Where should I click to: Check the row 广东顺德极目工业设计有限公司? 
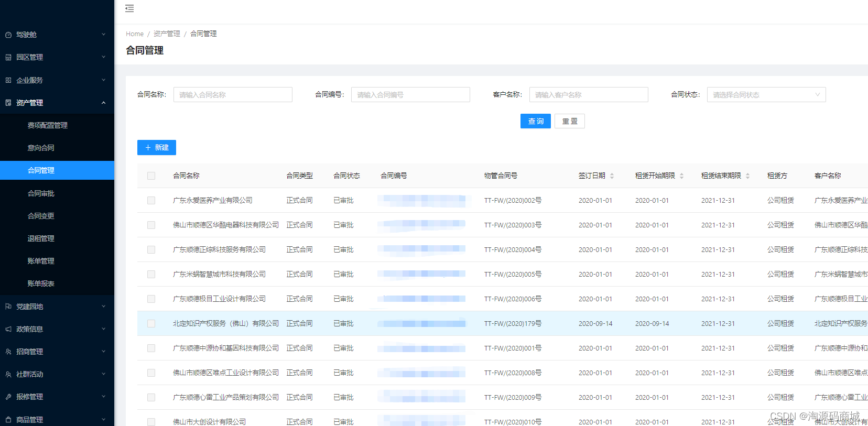pos(151,299)
